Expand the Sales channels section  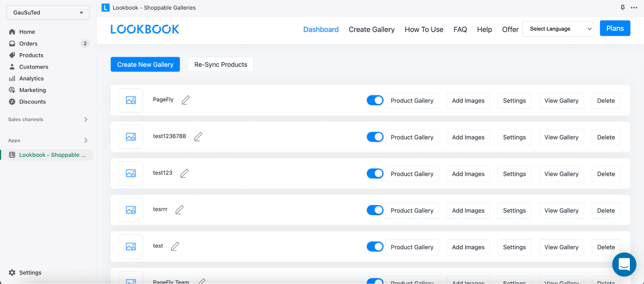pyautogui.click(x=86, y=119)
